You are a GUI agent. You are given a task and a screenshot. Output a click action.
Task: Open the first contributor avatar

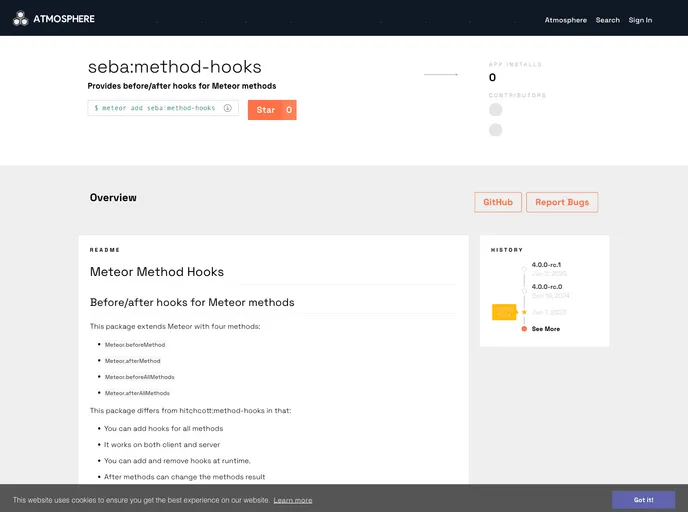[495, 110]
